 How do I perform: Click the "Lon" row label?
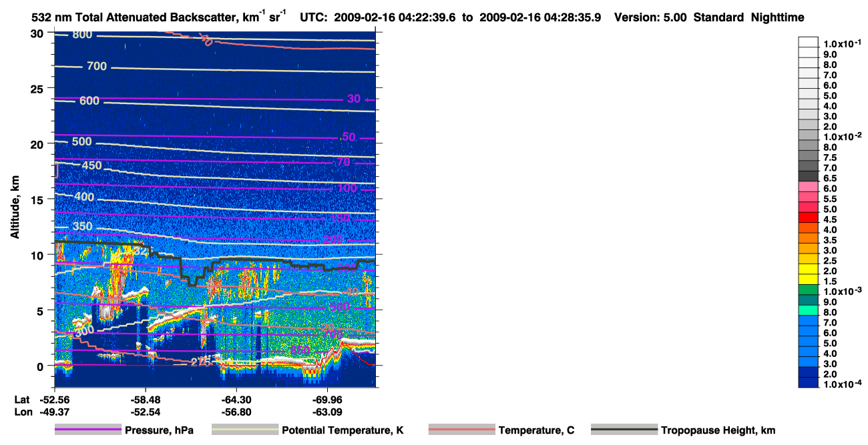click(x=23, y=412)
